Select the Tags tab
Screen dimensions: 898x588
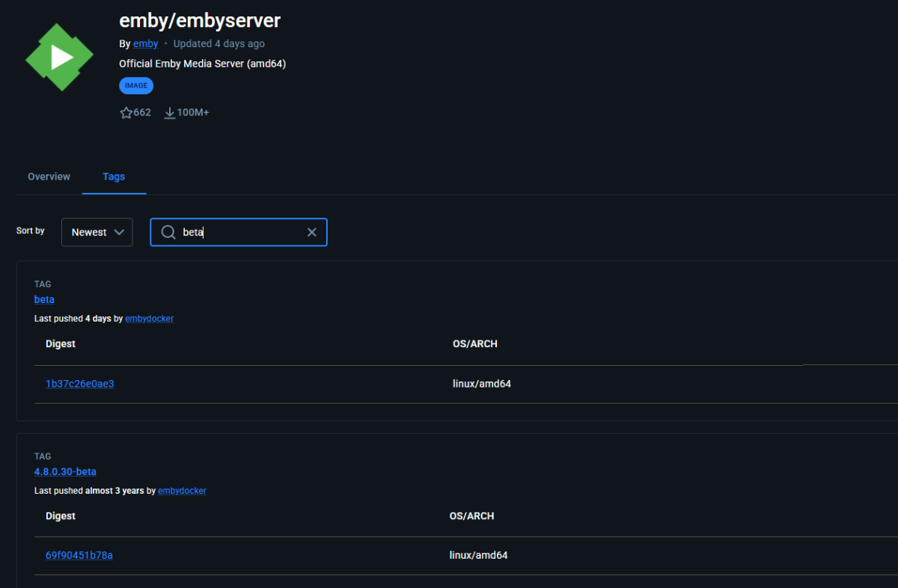pyautogui.click(x=114, y=177)
